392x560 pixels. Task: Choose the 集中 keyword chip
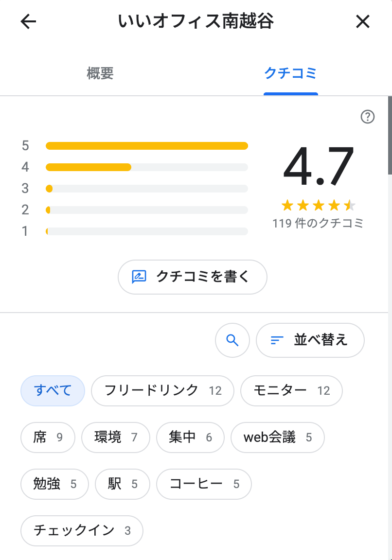(191, 437)
